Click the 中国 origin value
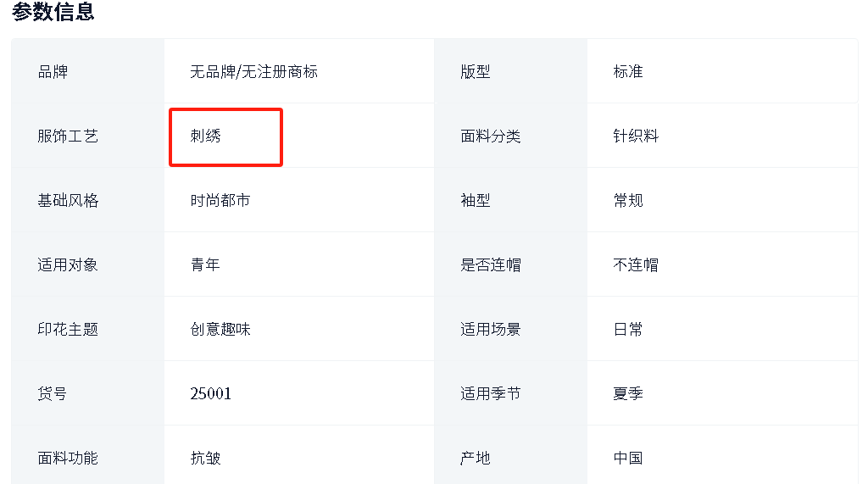 [x=628, y=458]
